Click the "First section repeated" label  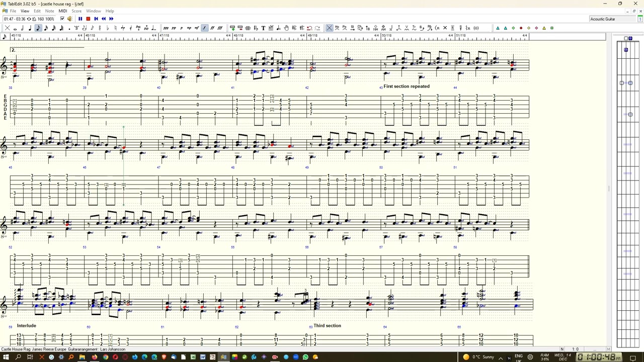pyautogui.click(x=407, y=86)
